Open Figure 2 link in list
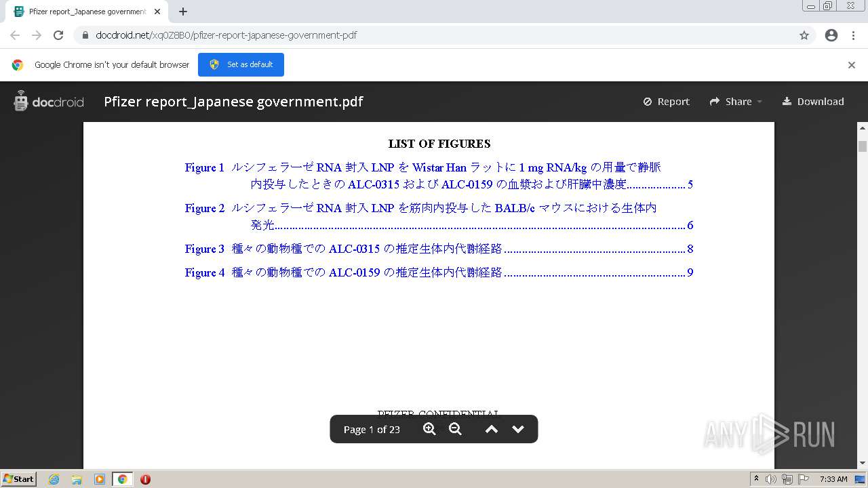This screenshot has width=868, height=488. click(439, 216)
